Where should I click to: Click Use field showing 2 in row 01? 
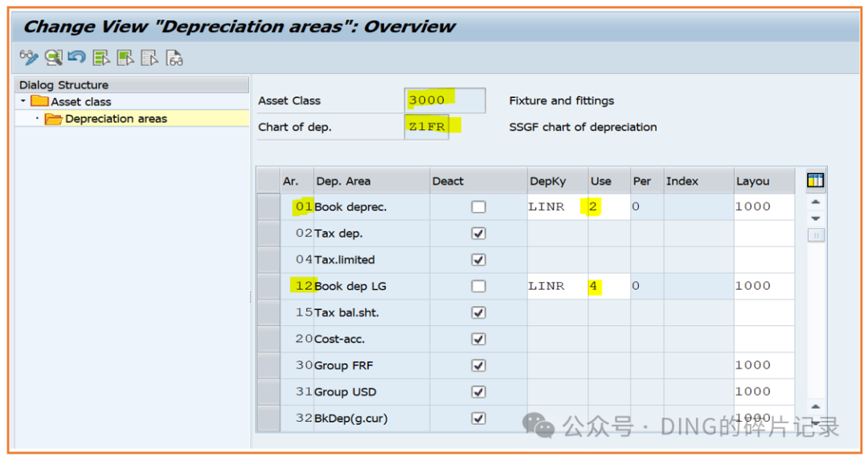pyautogui.click(x=609, y=207)
